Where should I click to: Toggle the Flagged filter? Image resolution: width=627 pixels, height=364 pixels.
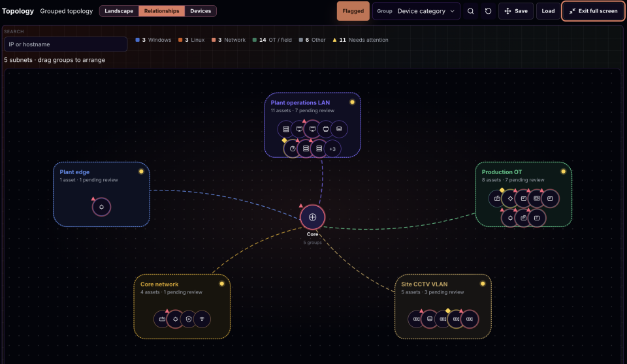[x=353, y=11]
